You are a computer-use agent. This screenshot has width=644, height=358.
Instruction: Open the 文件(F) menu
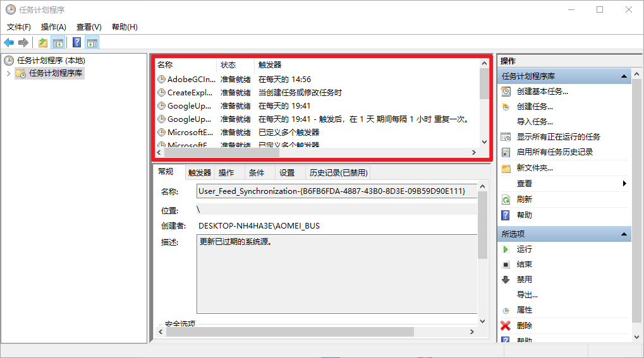point(19,27)
